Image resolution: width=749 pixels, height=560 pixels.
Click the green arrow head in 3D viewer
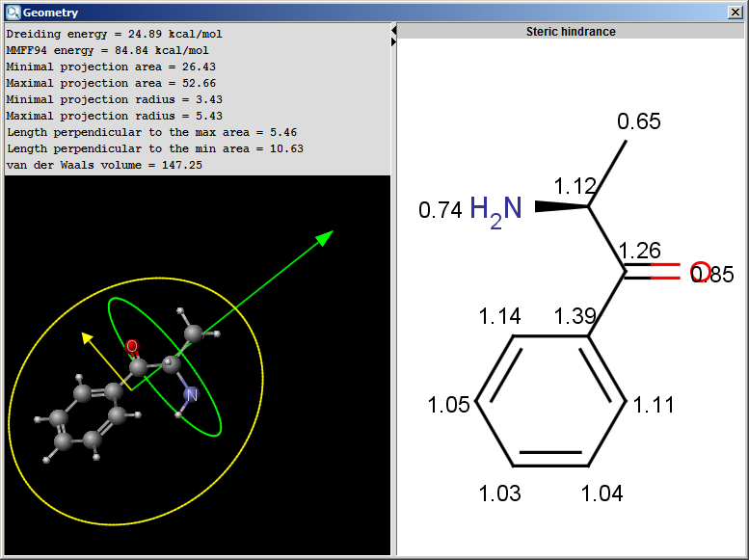[x=326, y=236]
